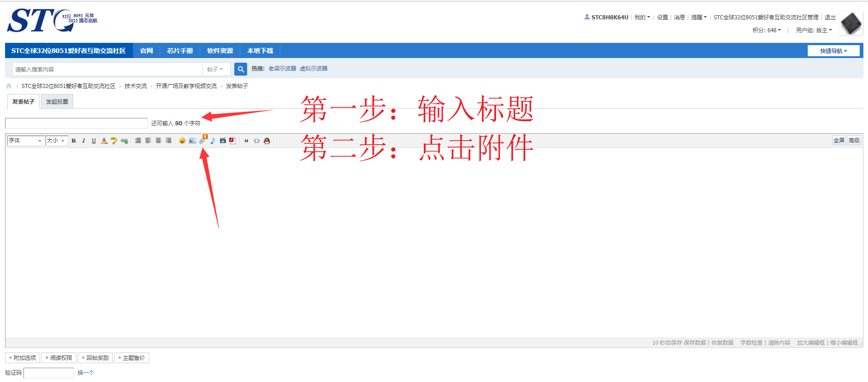Apply auto paragraph formatting (first align icon)

[x=138, y=141]
